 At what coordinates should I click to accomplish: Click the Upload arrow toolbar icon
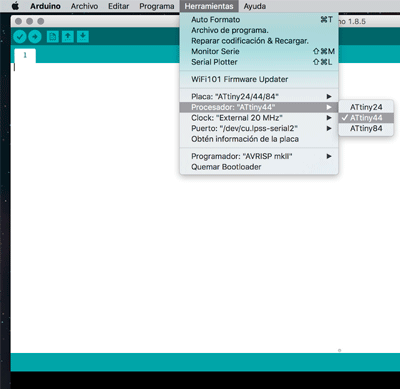point(35,37)
